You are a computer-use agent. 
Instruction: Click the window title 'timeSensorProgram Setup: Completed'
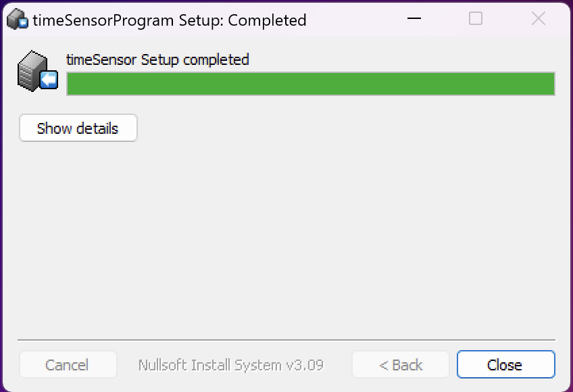[170, 20]
